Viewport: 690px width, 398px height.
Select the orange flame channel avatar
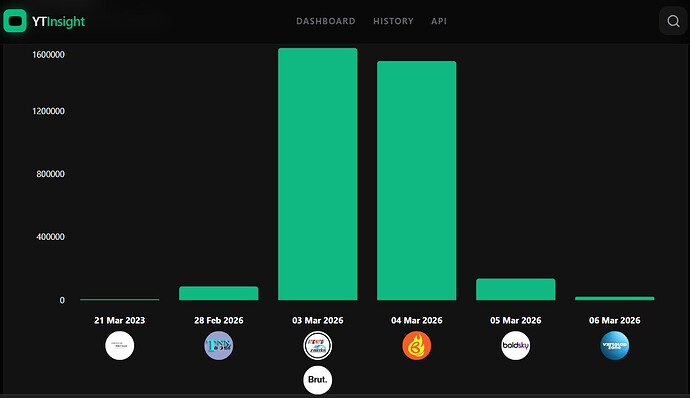[417, 346]
